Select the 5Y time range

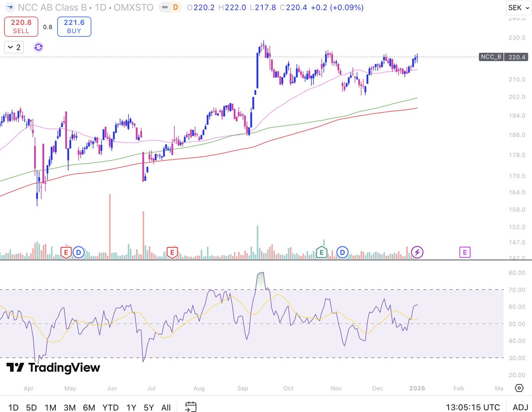point(149,407)
